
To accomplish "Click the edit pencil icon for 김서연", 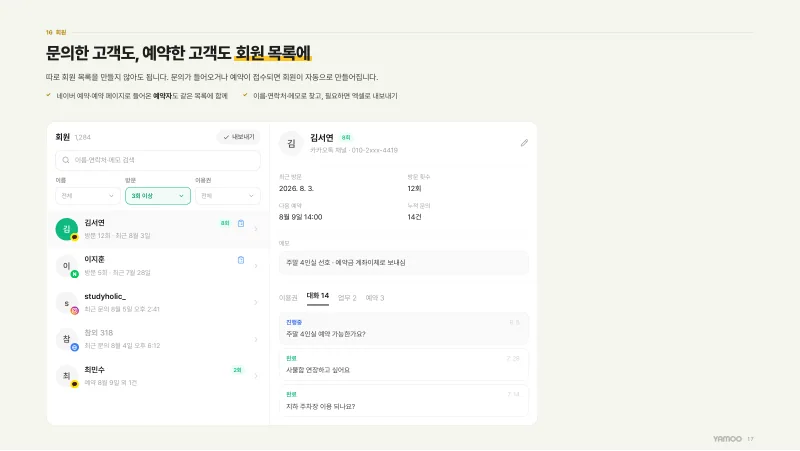I will (524, 143).
